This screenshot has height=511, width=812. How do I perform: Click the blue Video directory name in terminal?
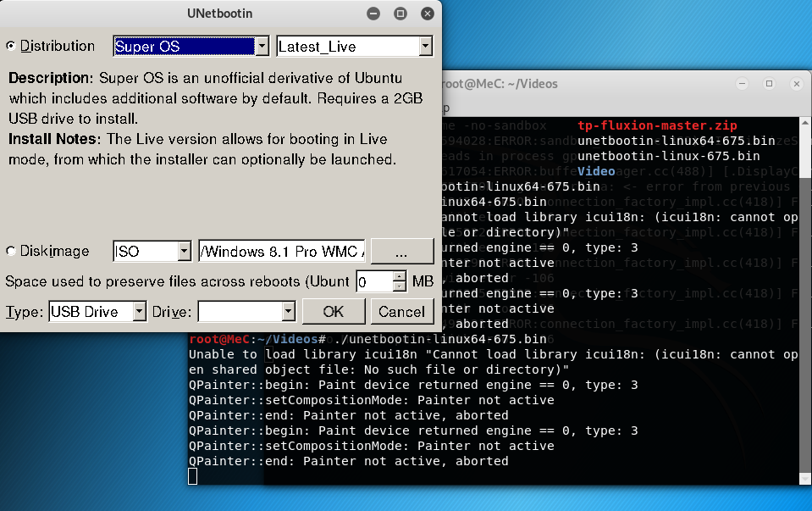coord(596,171)
